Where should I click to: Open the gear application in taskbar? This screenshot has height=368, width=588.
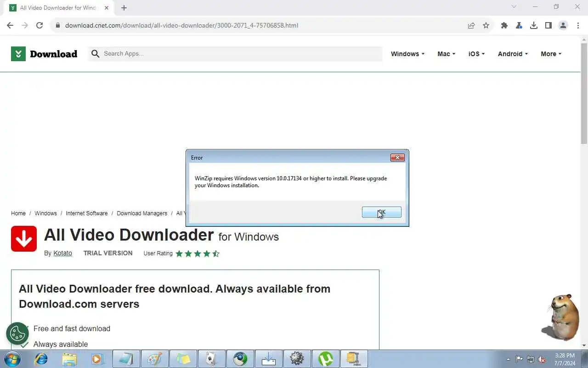click(x=297, y=359)
